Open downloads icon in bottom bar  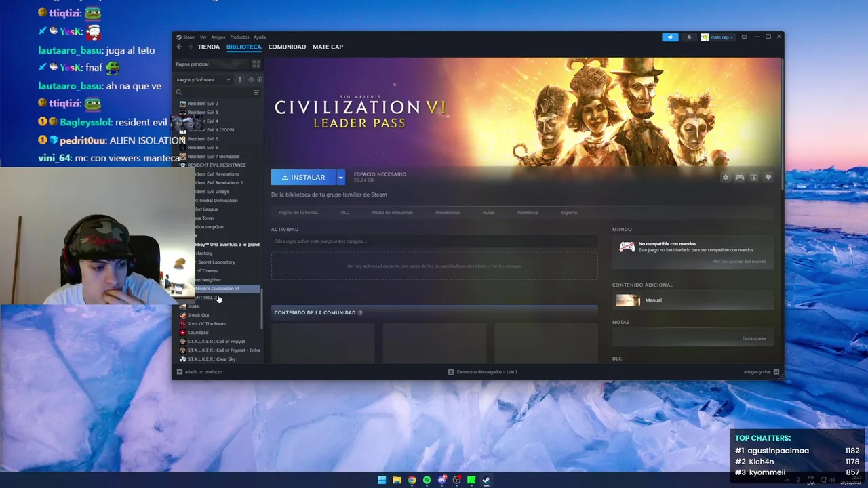pyautogui.click(x=451, y=371)
